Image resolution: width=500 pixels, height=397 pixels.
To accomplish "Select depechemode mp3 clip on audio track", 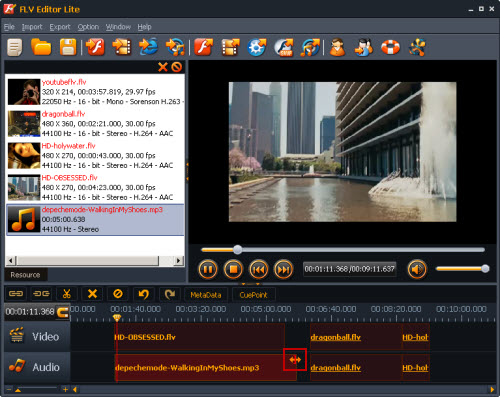I will [x=205, y=367].
